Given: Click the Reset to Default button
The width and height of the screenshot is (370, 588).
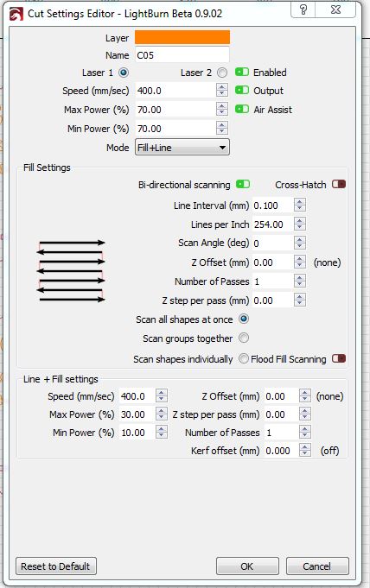Looking at the screenshot, I should coord(56,566).
